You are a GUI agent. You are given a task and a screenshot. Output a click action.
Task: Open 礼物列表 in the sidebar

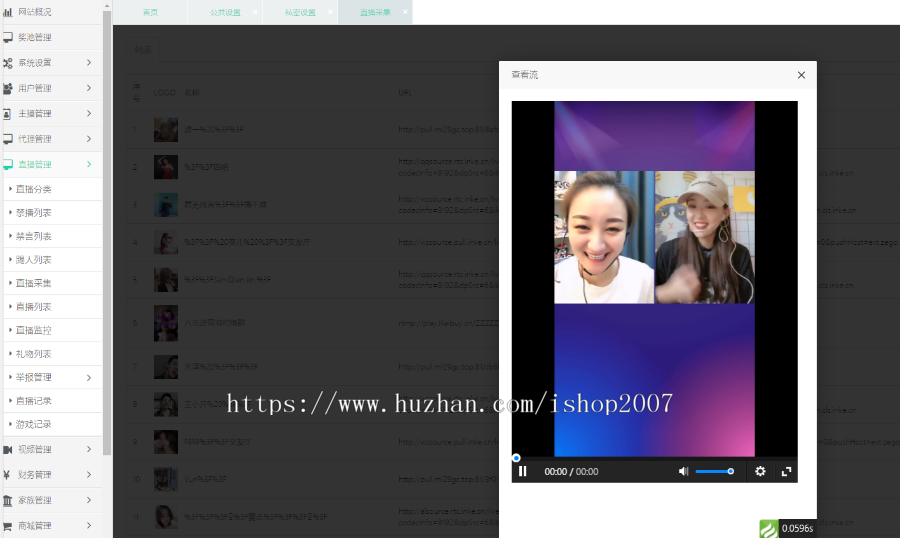click(x=34, y=354)
